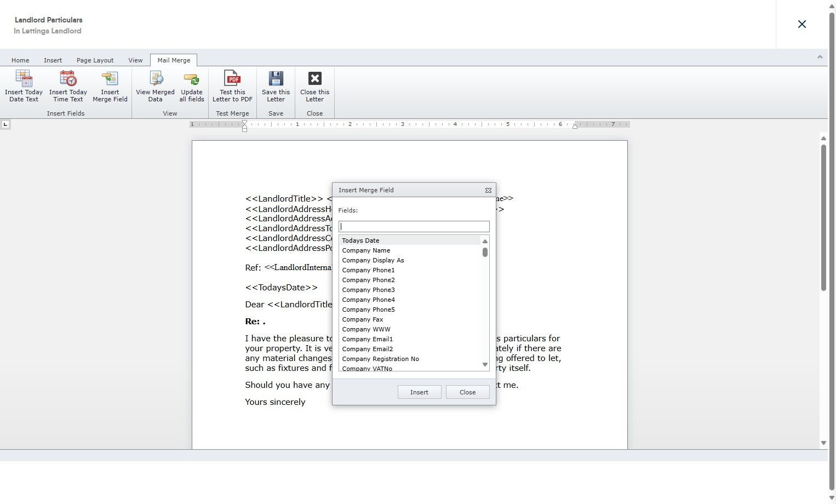Click Update all fields icon
Screen dimensions: 836x504
tap(192, 79)
